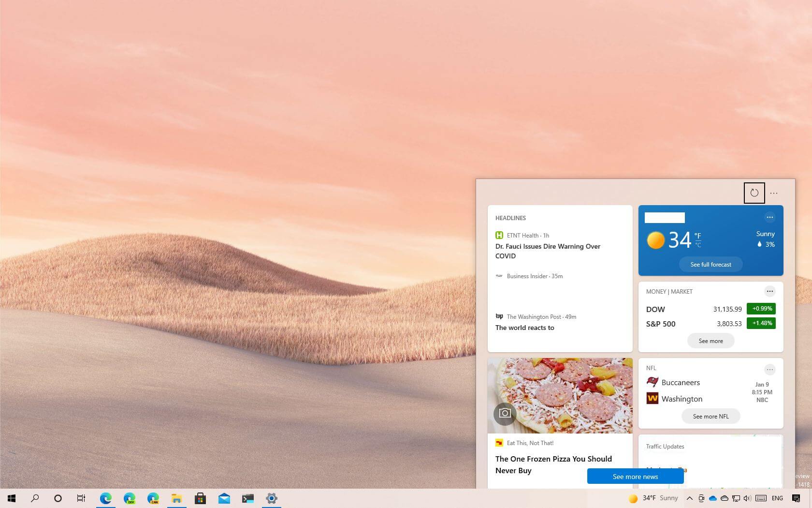This screenshot has height=508, width=812.
Task: Expand hidden system tray icons
Action: [x=690, y=498]
